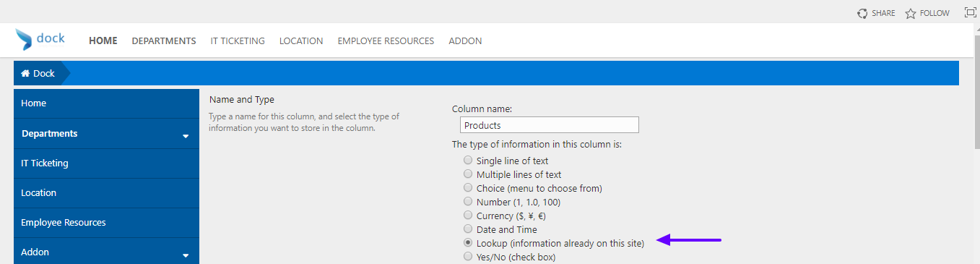Image resolution: width=980 pixels, height=264 pixels.
Task: Click the 'Column name:' label
Action: tap(482, 109)
